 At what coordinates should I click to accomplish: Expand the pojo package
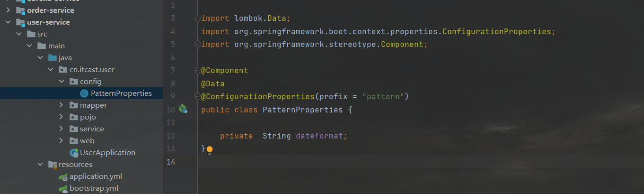(62, 117)
